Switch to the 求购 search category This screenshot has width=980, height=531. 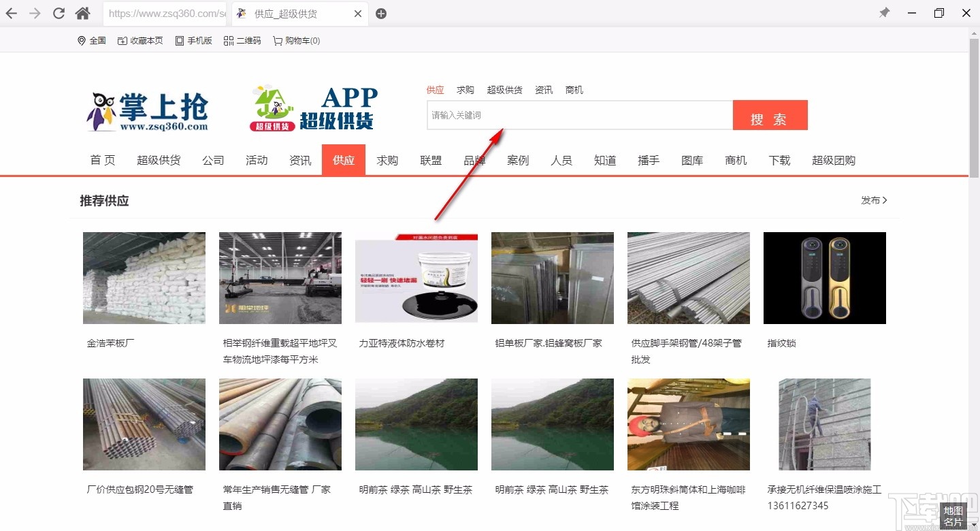465,89
